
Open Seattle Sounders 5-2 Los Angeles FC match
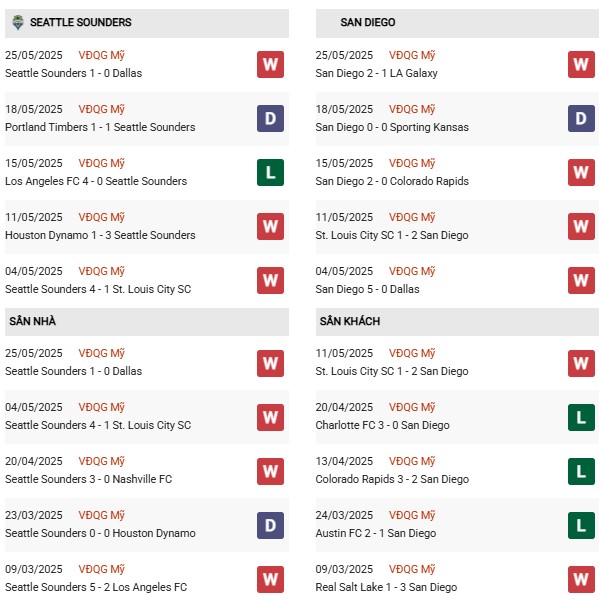tap(96, 587)
